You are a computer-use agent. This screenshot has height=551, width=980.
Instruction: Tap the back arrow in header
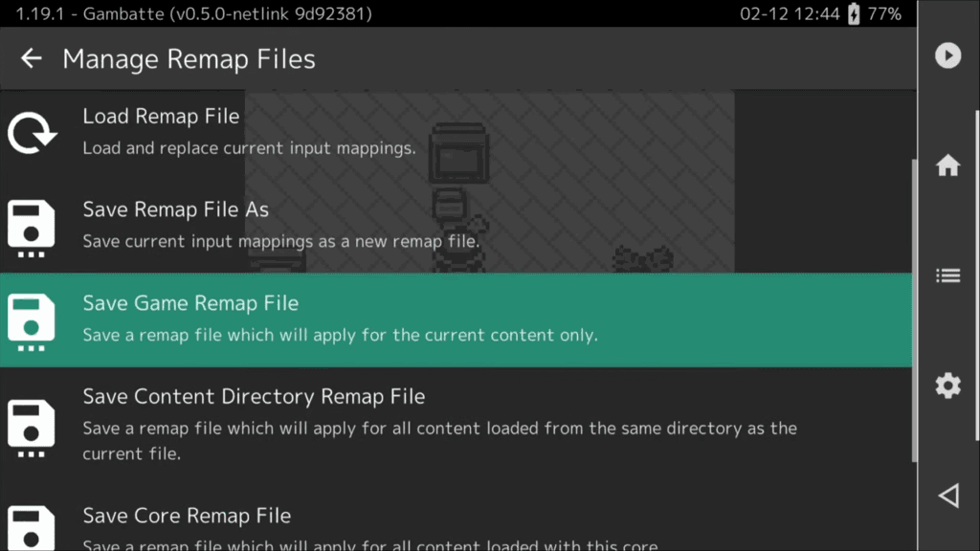(32, 58)
